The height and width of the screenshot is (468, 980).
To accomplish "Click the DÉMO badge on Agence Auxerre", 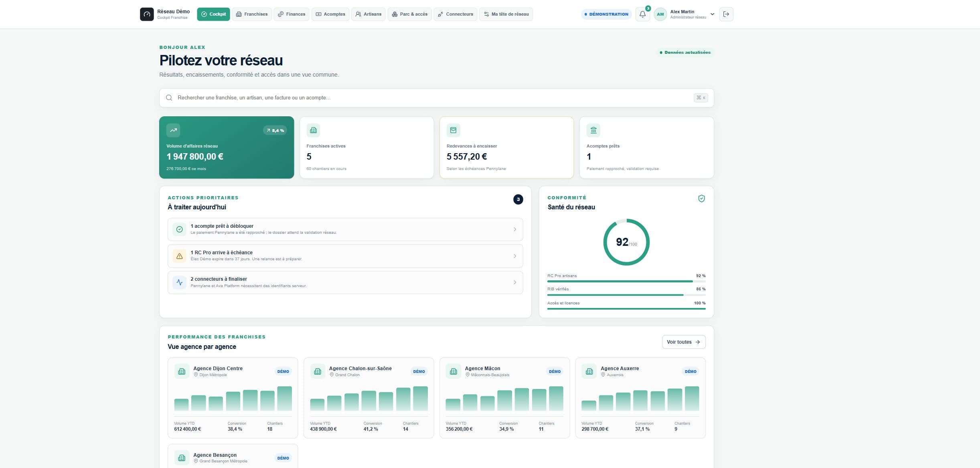I will (x=690, y=371).
